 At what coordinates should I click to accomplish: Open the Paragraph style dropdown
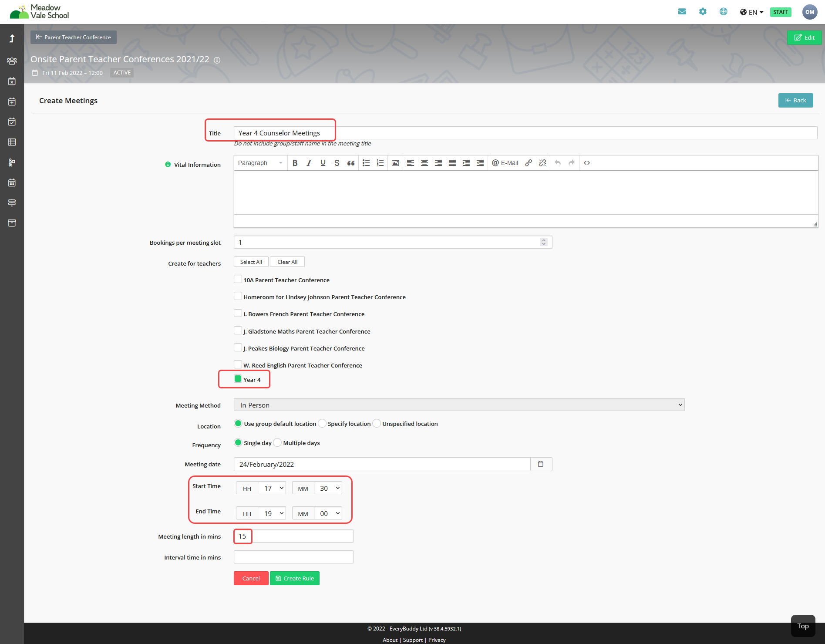(x=260, y=163)
